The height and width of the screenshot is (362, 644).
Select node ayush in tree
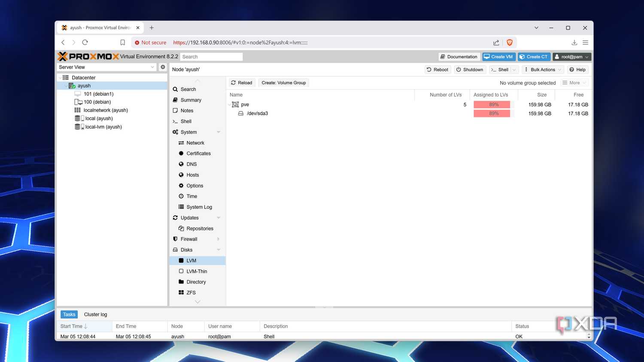[x=84, y=86]
